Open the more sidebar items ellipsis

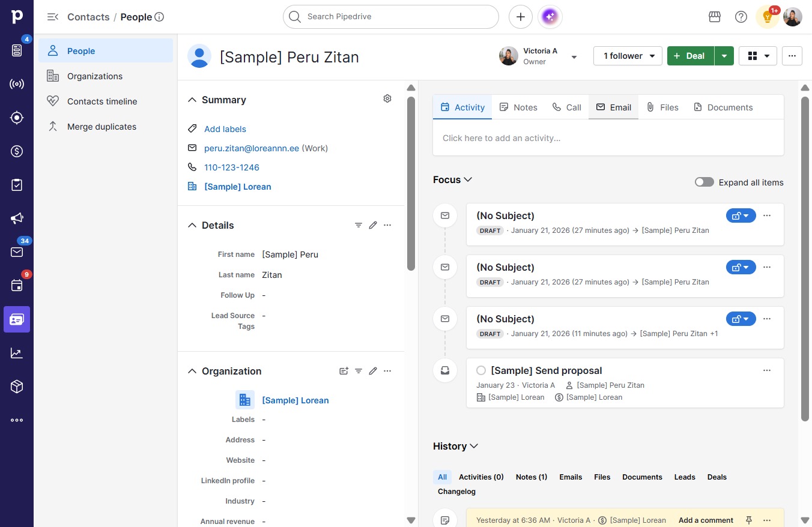coord(17,420)
